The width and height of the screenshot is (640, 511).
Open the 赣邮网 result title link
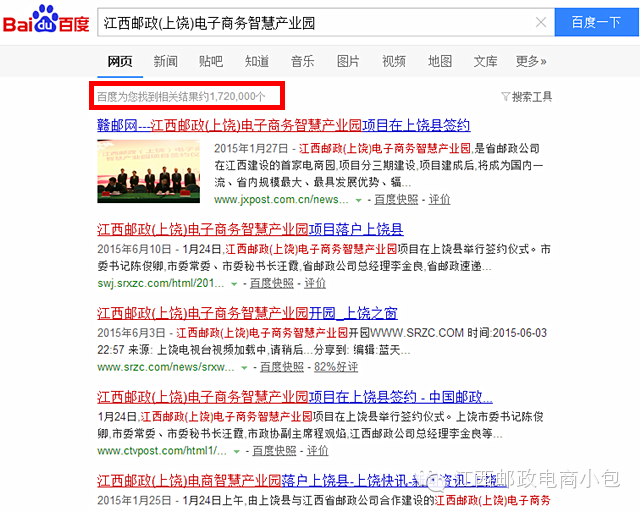tap(284, 125)
